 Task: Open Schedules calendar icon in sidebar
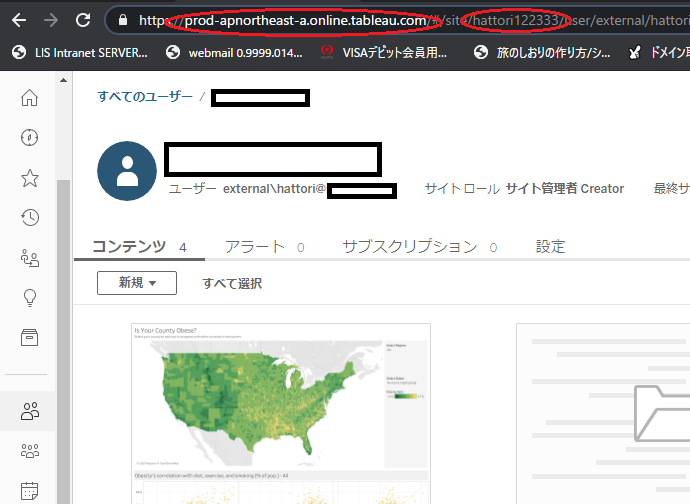29,491
